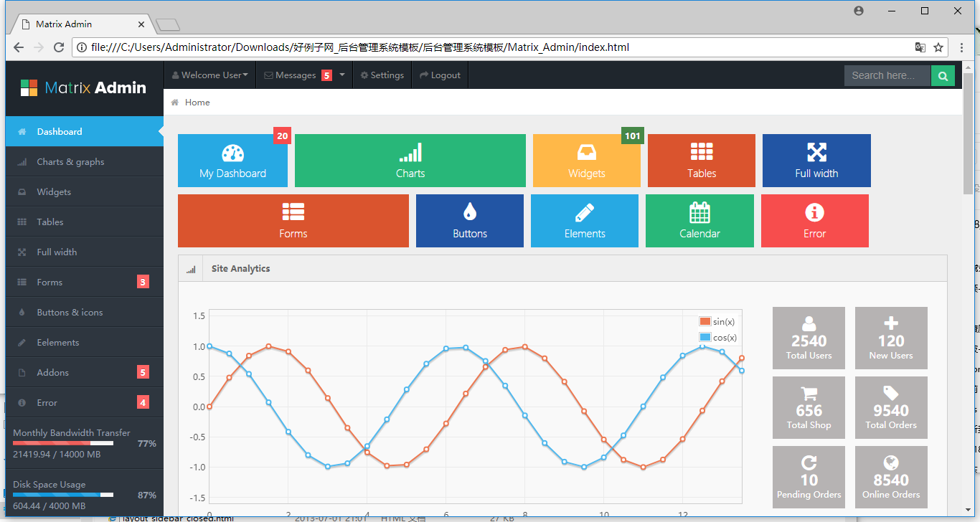The width and height of the screenshot is (980, 522).
Task: Click the 87% disk usage text
Action: point(147,495)
